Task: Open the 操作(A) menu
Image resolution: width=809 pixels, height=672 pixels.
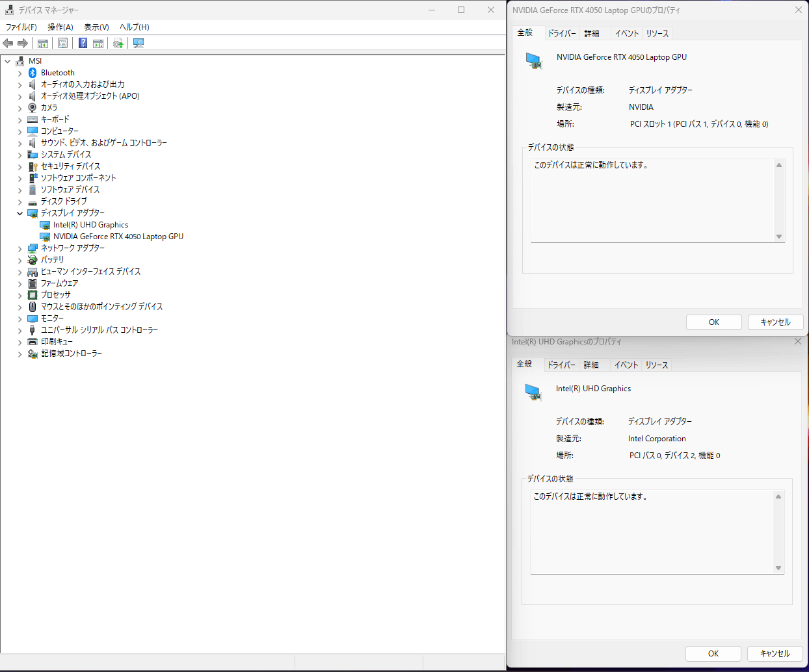Action: [60, 27]
